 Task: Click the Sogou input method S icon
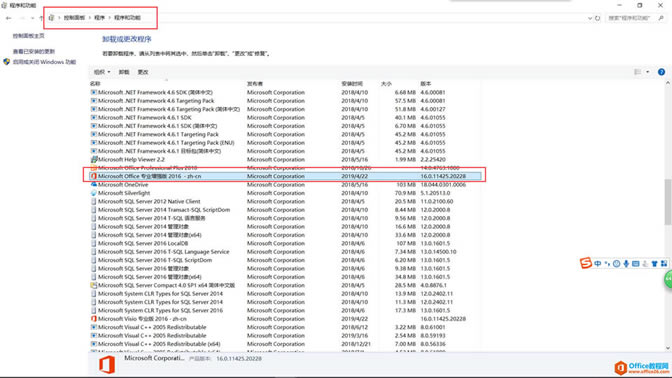pyautogui.click(x=585, y=263)
